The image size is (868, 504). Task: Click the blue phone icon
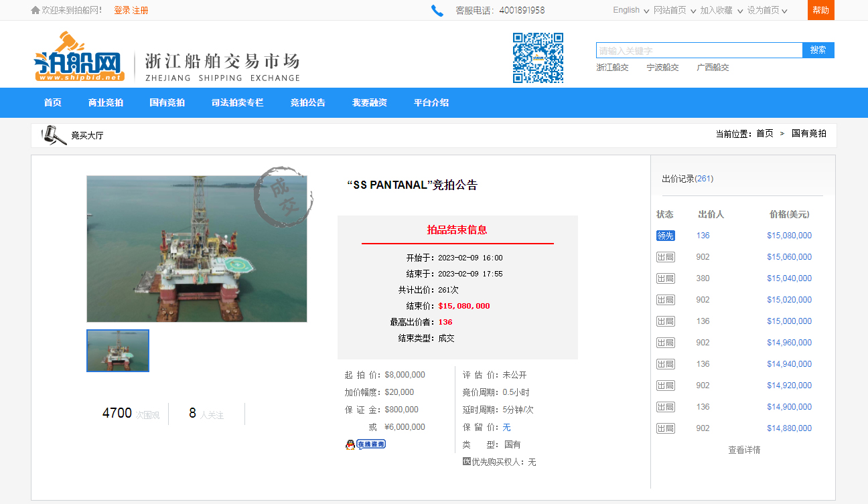tap(437, 11)
